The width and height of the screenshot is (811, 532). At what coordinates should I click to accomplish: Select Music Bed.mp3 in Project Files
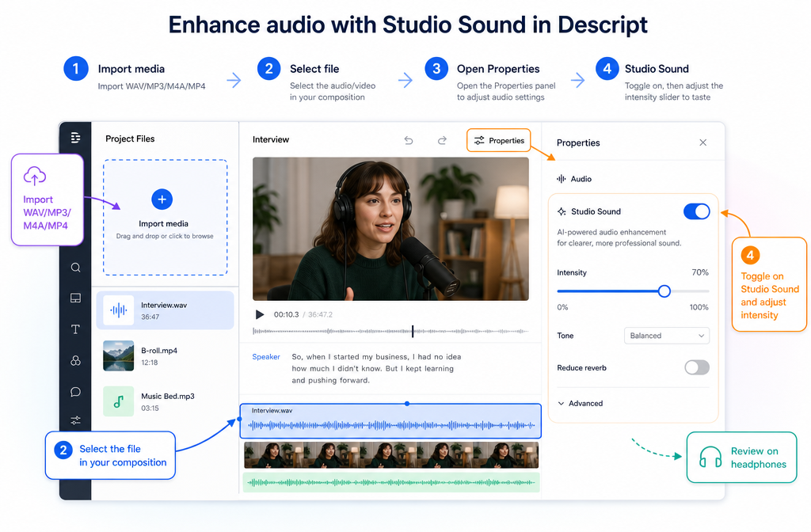[x=165, y=401]
